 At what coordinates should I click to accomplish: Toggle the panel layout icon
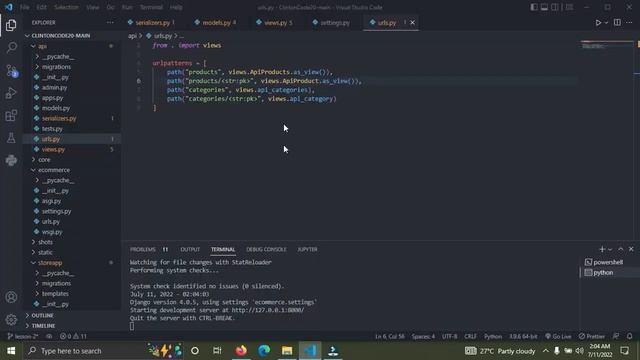coord(544,7)
